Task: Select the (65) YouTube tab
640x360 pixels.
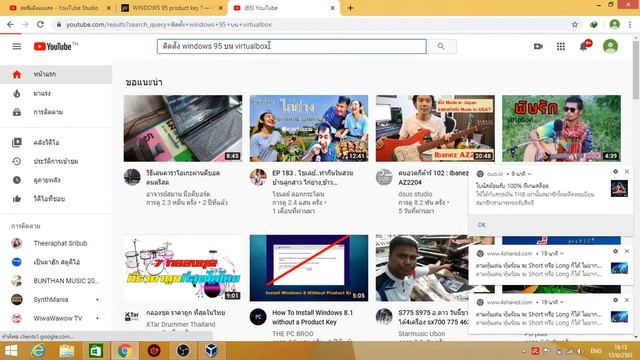Action: (284, 8)
